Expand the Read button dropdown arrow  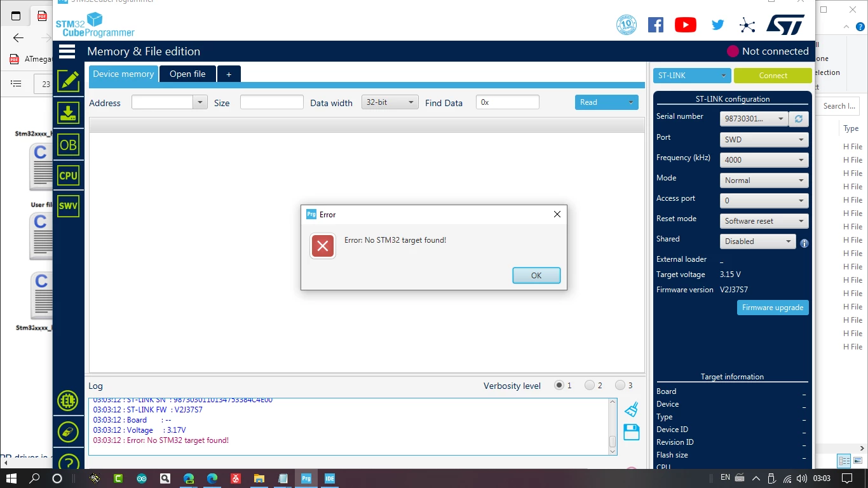(x=631, y=102)
